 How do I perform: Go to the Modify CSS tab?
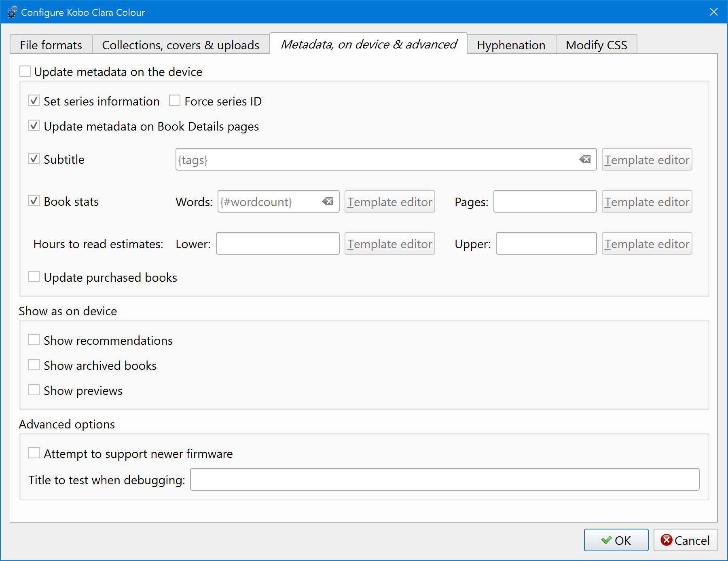pos(597,44)
